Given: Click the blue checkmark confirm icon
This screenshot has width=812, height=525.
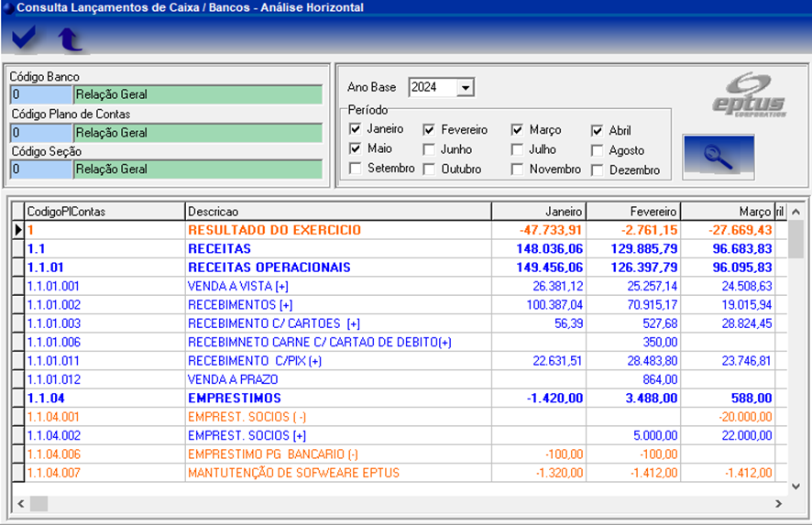Looking at the screenshot, I should (x=25, y=38).
